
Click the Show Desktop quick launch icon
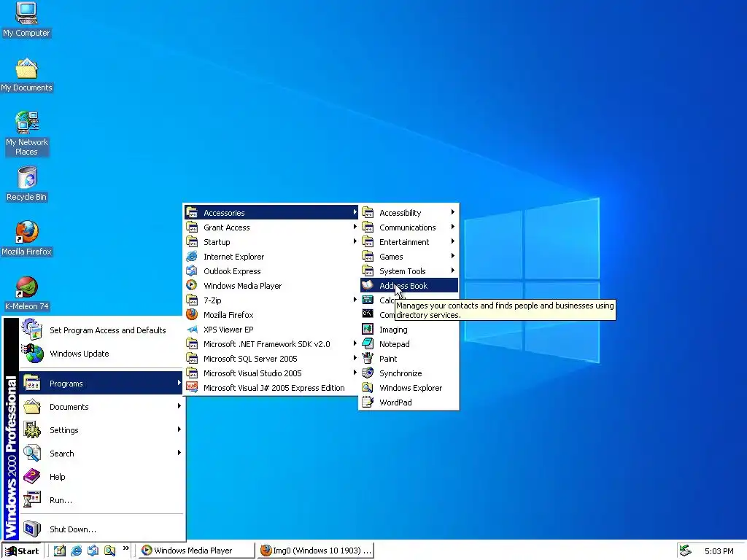pos(60,551)
